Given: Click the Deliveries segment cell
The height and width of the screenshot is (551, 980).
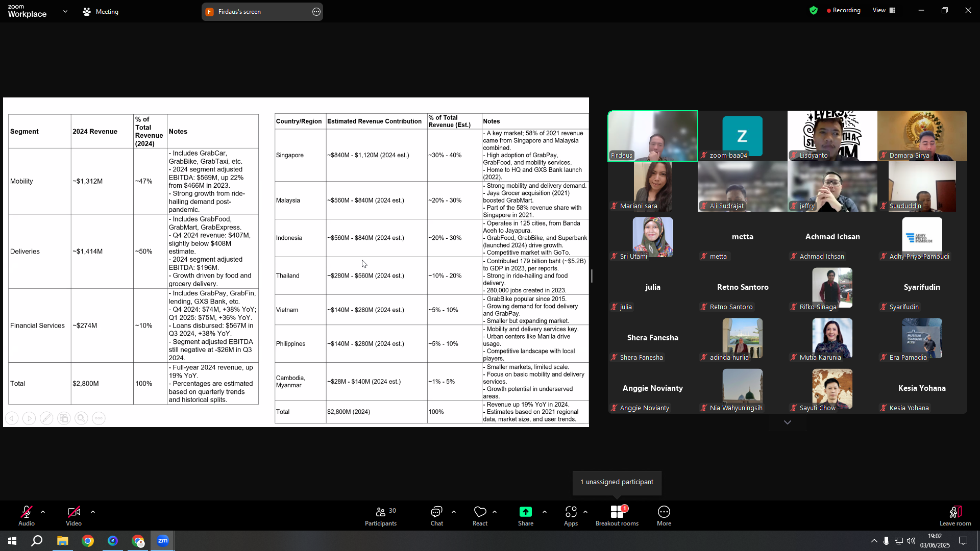Looking at the screenshot, I should point(40,252).
